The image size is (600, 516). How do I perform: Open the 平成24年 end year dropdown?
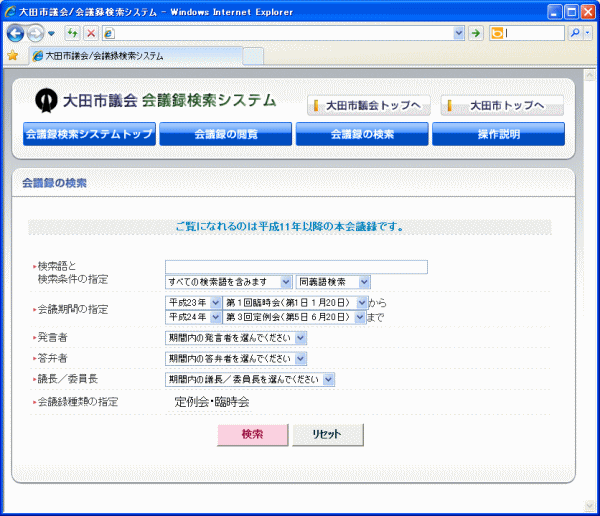coord(193,317)
